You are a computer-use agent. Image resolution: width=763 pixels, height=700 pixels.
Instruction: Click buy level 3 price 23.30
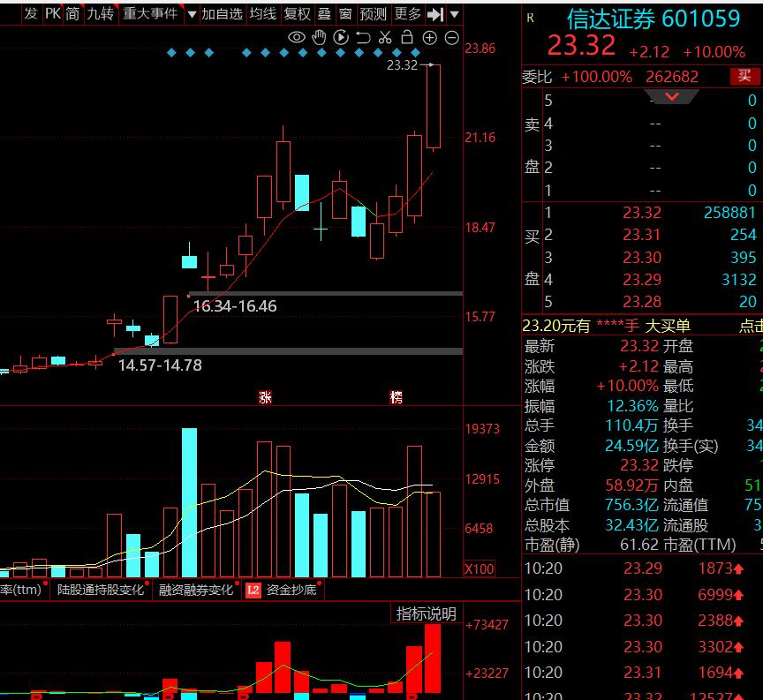pyautogui.click(x=642, y=258)
